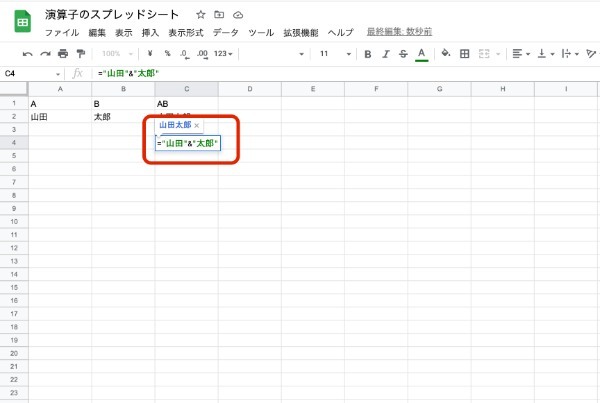
Task: Open the 拡張機能 menu
Action: [x=301, y=33]
